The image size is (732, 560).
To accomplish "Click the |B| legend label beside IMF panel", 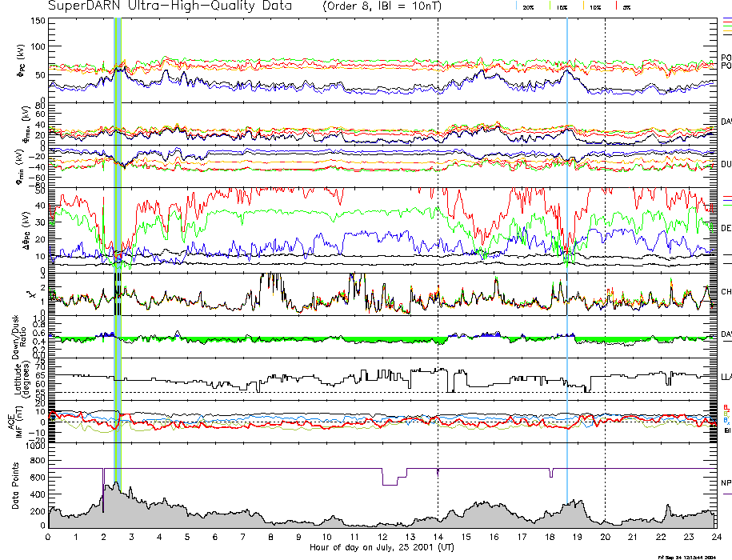I will click(727, 430).
